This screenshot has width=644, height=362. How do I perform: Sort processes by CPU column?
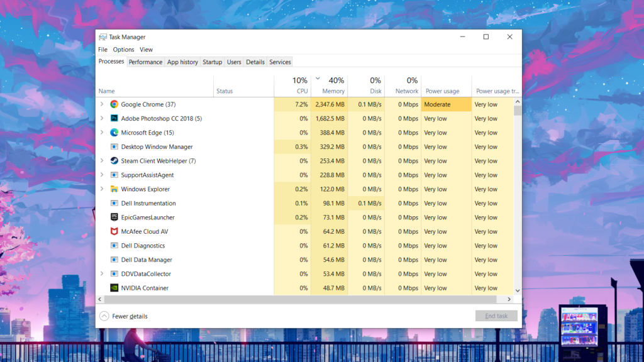click(x=292, y=85)
